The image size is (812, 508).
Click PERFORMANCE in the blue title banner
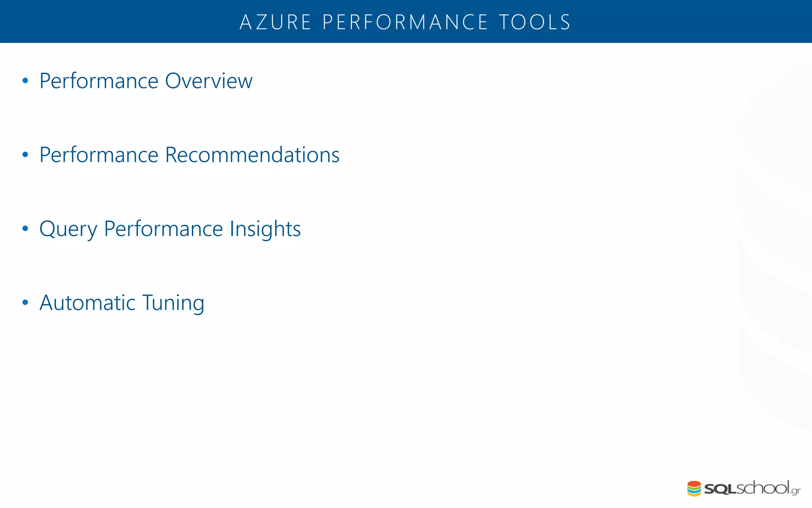pyautogui.click(x=405, y=22)
